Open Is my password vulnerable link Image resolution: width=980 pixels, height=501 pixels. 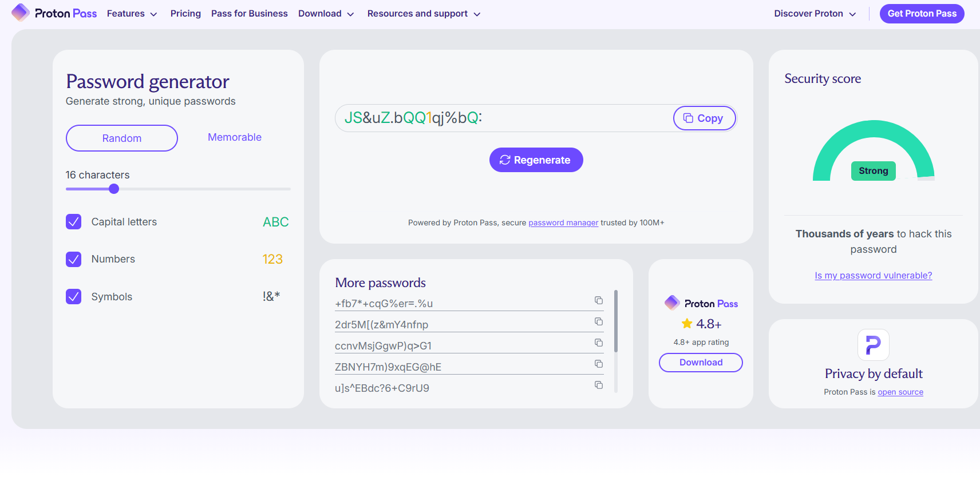pyautogui.click(x=874, y=276)
